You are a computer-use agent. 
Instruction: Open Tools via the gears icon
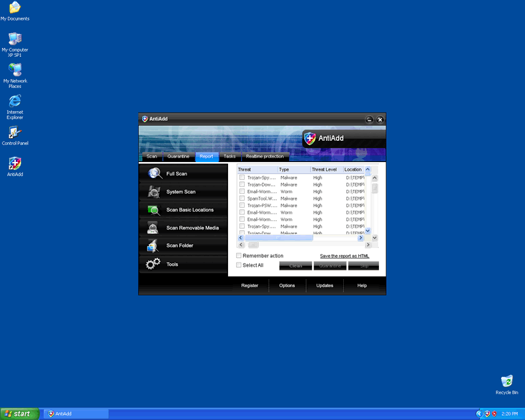pos(153,264)
